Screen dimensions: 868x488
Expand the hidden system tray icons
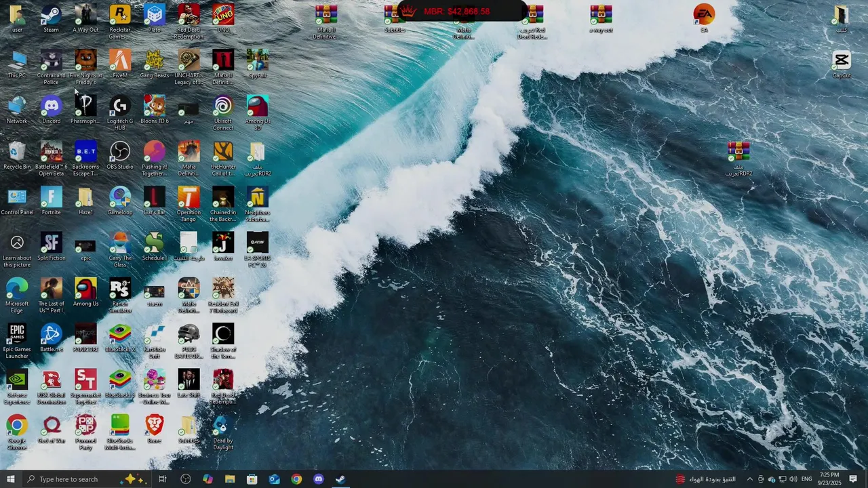[x=749, y=479]
